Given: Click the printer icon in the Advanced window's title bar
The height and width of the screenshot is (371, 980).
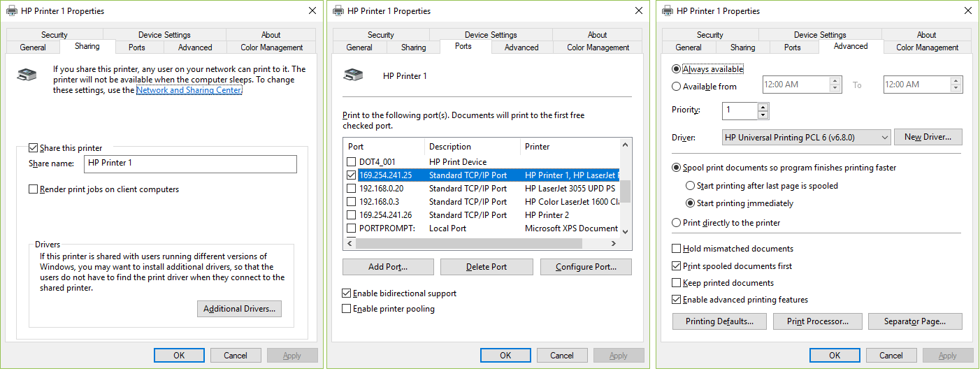Looking at the screenshot, I should tap(668, 10).
